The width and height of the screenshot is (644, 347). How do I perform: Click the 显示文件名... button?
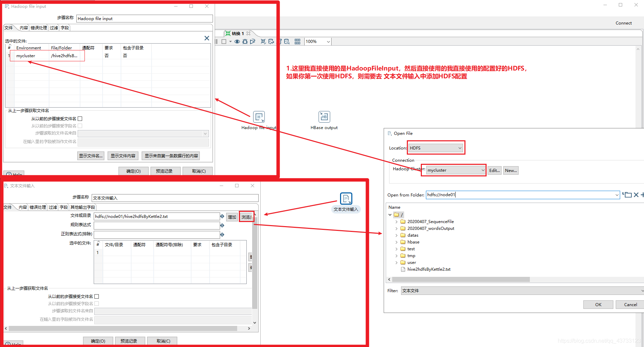point(91,156)
